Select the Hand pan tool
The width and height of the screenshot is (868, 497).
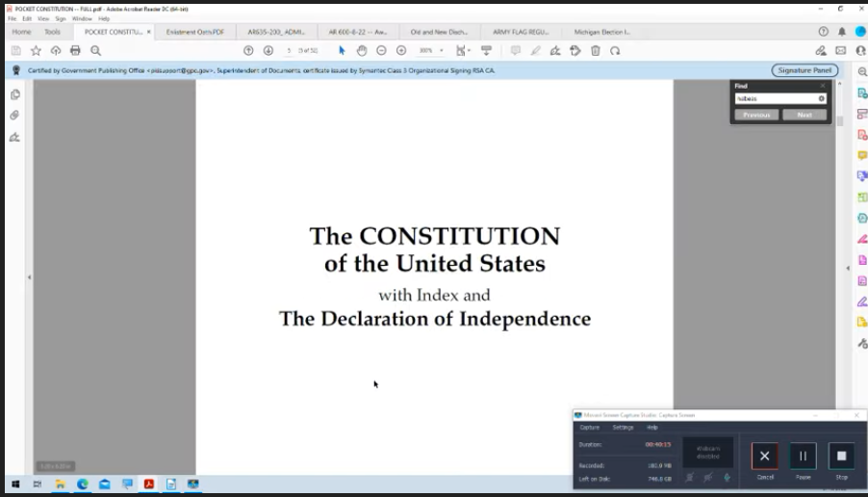362,51
